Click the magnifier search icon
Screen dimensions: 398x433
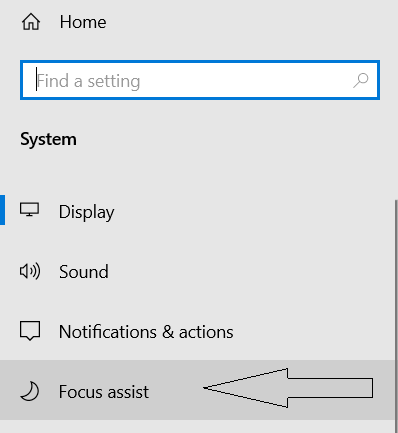pos(361,80)
